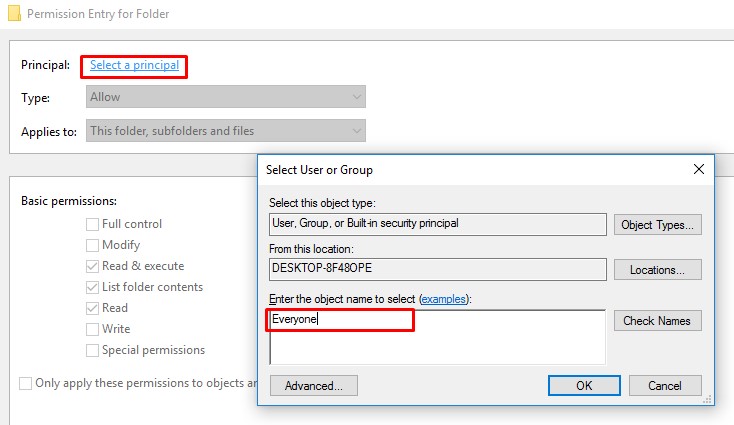
Task: Uncheck the Read & execute checkbox
Action: coord(93,267)
